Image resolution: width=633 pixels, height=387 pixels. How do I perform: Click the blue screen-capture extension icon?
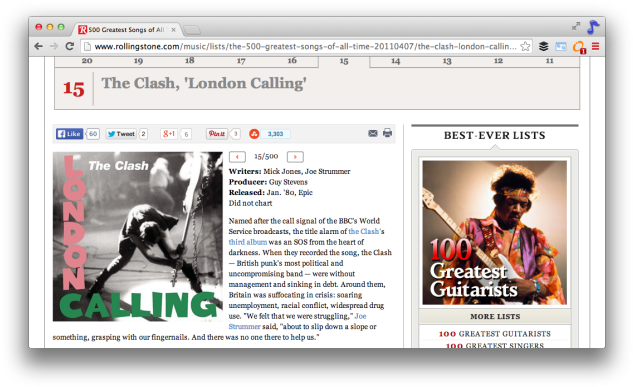pos(561,46)
